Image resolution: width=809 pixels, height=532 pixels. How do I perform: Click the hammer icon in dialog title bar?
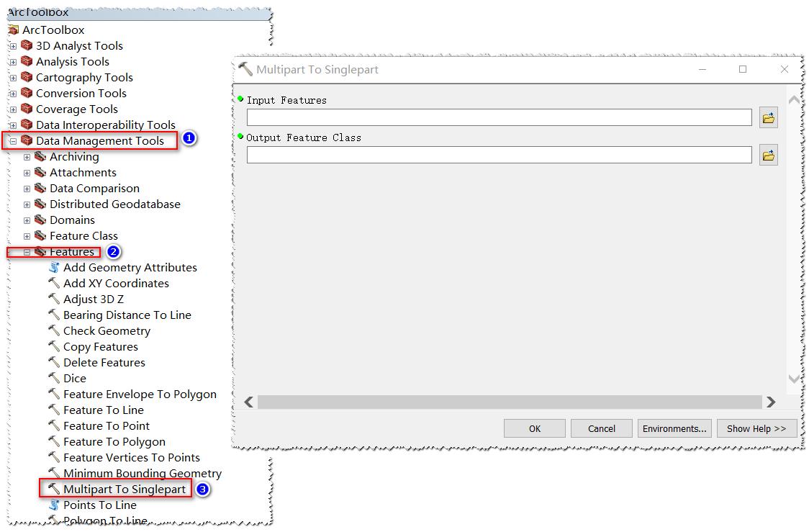(245, 68)
